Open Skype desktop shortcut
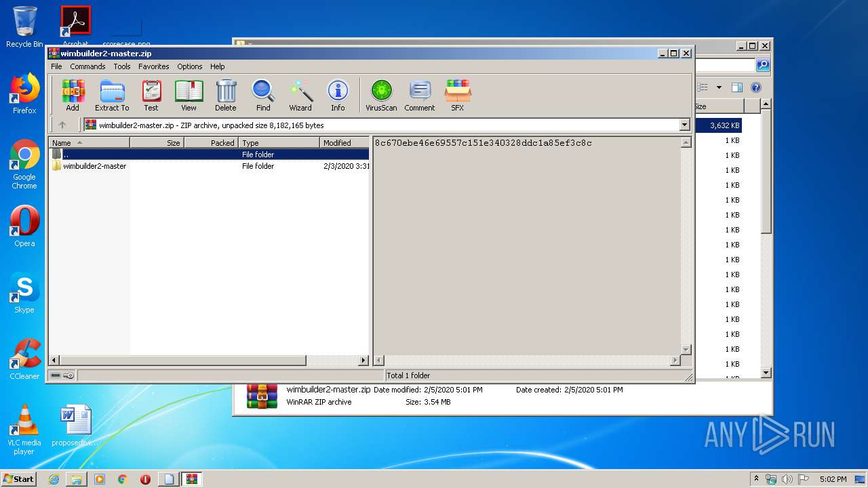868x488 pixels. (24, 293)
